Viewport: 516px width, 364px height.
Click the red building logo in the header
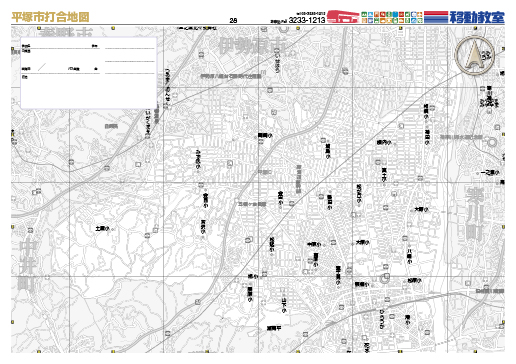tap(343, 17)
